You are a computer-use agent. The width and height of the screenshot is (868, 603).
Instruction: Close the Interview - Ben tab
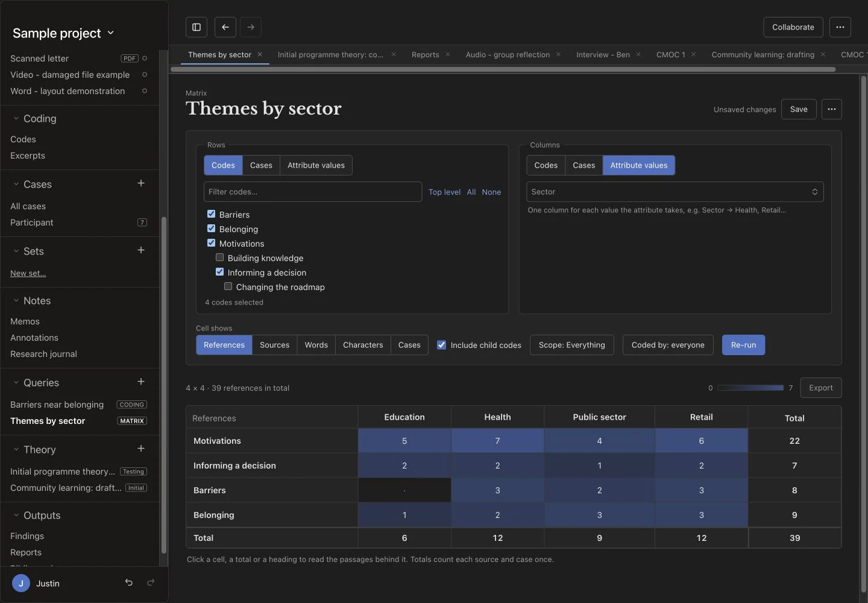[x=638, y=54]
